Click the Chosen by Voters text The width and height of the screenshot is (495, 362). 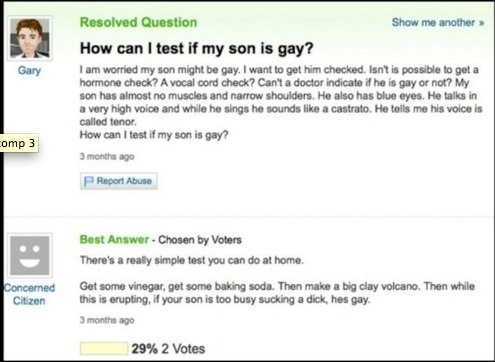click(200, 240)
